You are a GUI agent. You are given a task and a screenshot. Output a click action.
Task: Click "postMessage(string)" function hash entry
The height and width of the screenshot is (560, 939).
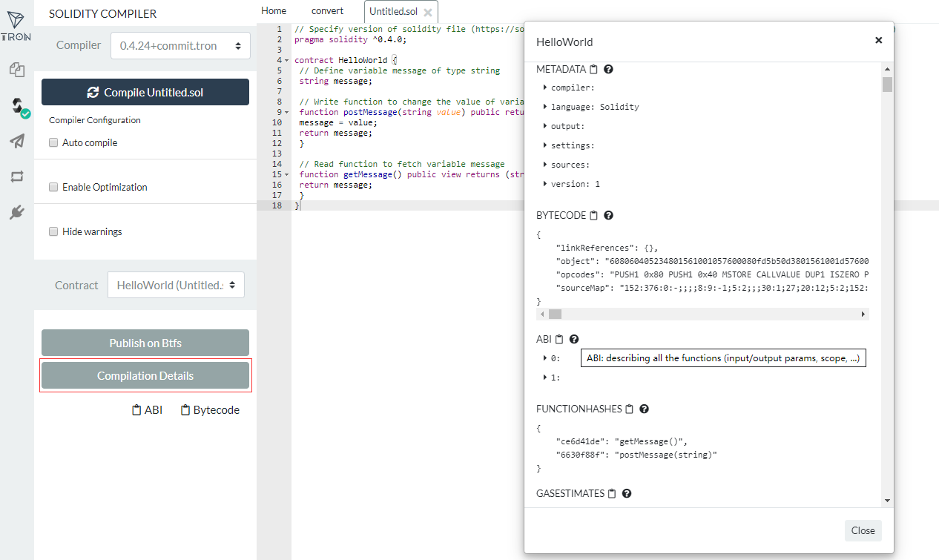coord(637,455)
